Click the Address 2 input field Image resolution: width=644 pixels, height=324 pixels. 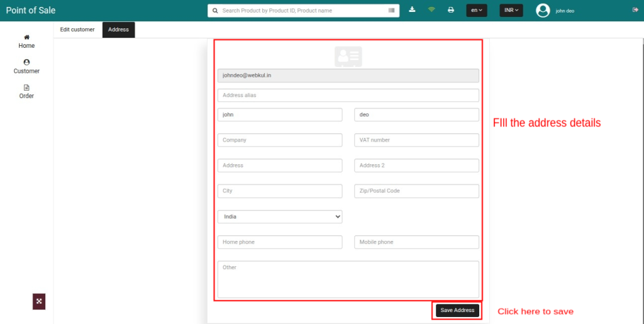(416, 165)
